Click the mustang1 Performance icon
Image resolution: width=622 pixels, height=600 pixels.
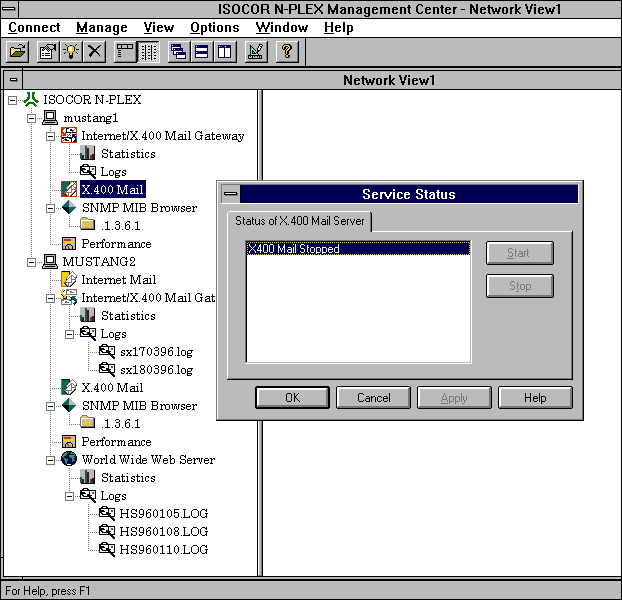pyautogui.click(x=69, y=243)
